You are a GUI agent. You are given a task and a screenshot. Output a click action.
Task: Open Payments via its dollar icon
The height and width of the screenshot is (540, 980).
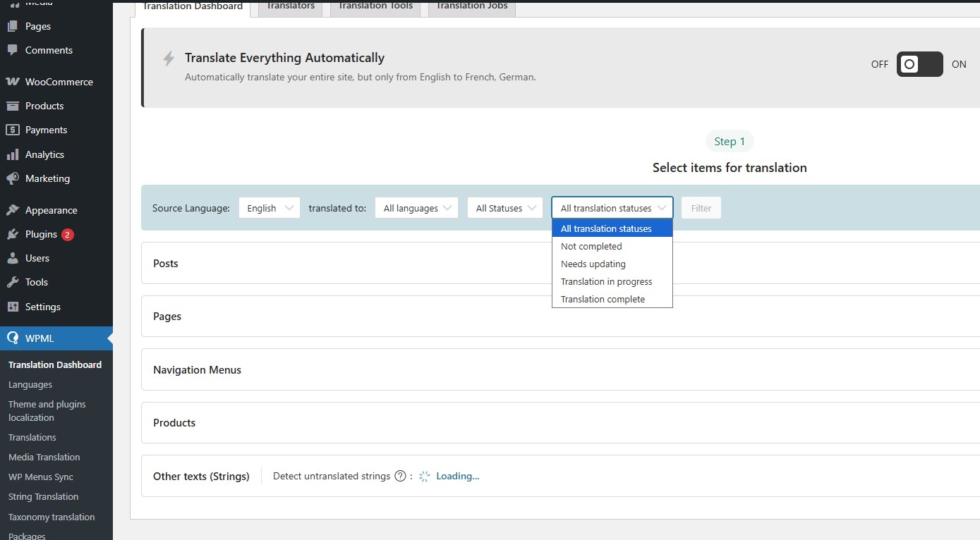click(x=13, y=130)
